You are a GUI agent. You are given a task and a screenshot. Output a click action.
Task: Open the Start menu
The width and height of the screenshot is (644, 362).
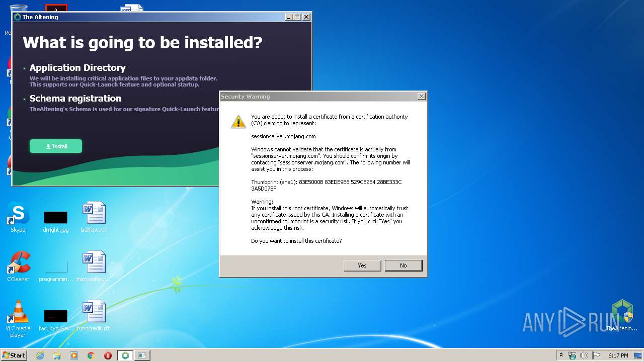pos(14,355)
